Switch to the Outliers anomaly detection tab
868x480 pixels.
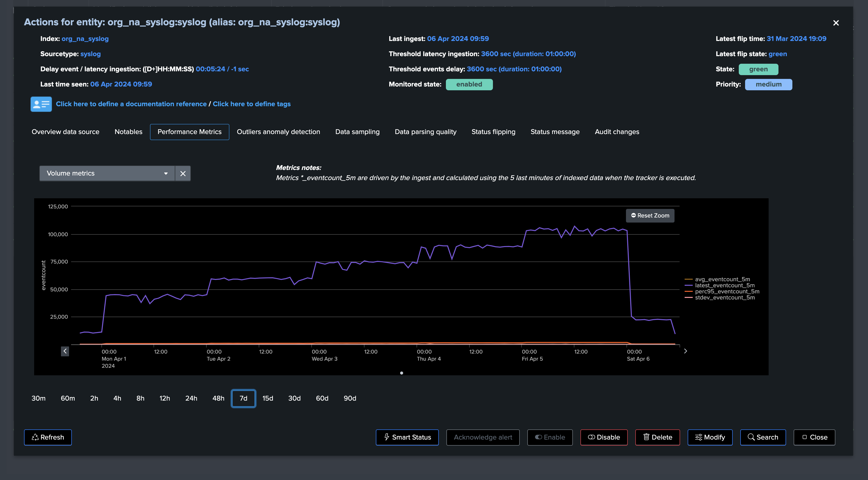tap(278, 132)
